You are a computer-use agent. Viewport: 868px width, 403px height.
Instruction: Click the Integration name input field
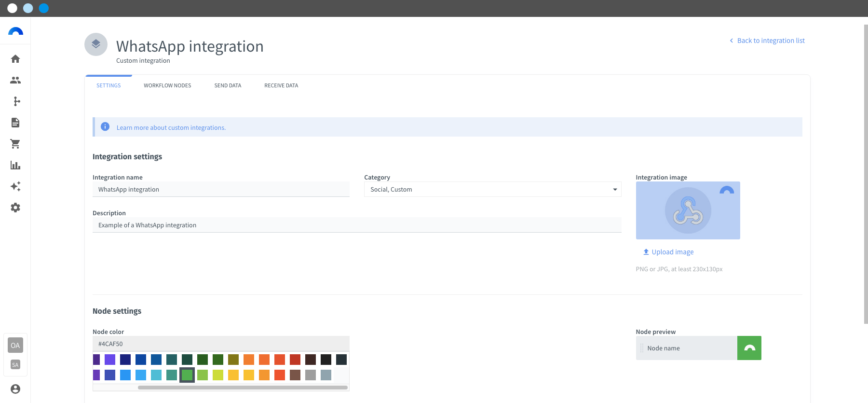[221, 189]
